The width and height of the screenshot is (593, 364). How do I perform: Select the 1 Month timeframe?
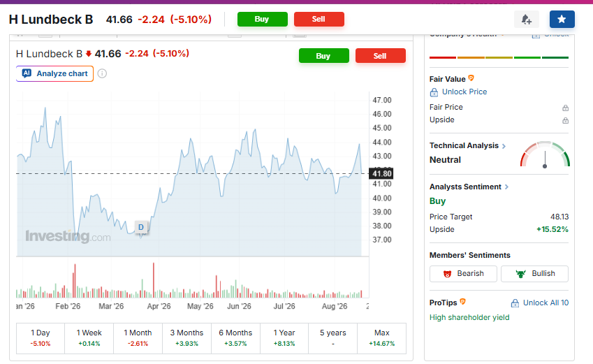pos(138,338)
